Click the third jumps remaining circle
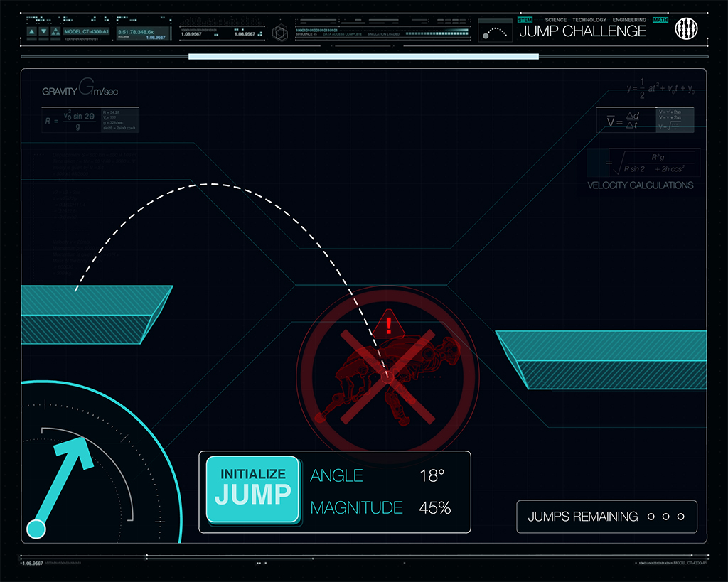This screenshot has height=582, width=728. (x=680, y=517)
